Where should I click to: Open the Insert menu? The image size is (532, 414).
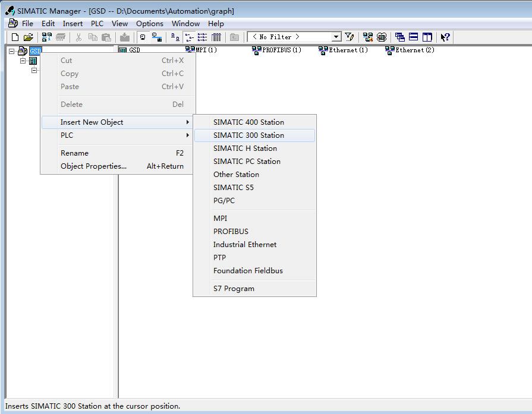click(x=73, y=23)
